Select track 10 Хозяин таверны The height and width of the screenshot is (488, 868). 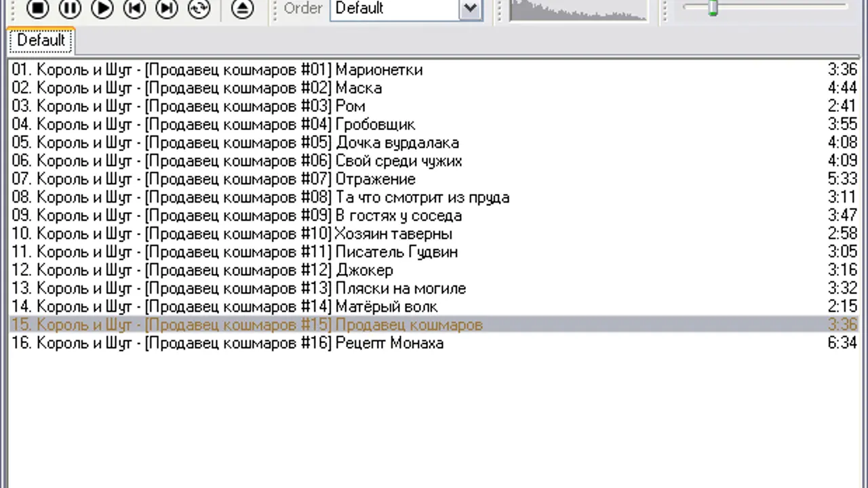coord(232,234)
